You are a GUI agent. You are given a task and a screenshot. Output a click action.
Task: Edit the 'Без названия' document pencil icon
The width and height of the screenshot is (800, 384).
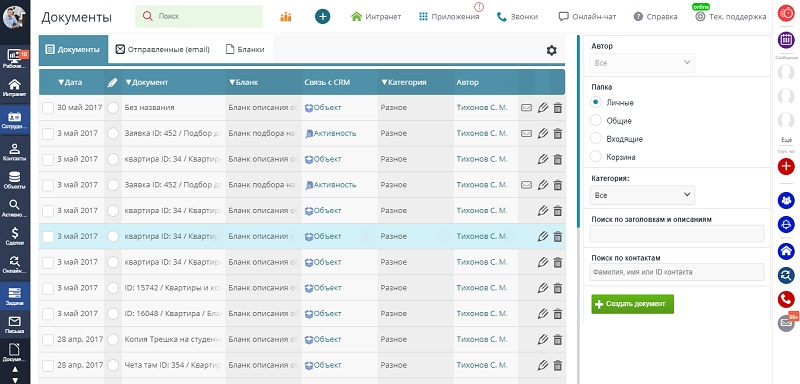click(x=542, y=108)
